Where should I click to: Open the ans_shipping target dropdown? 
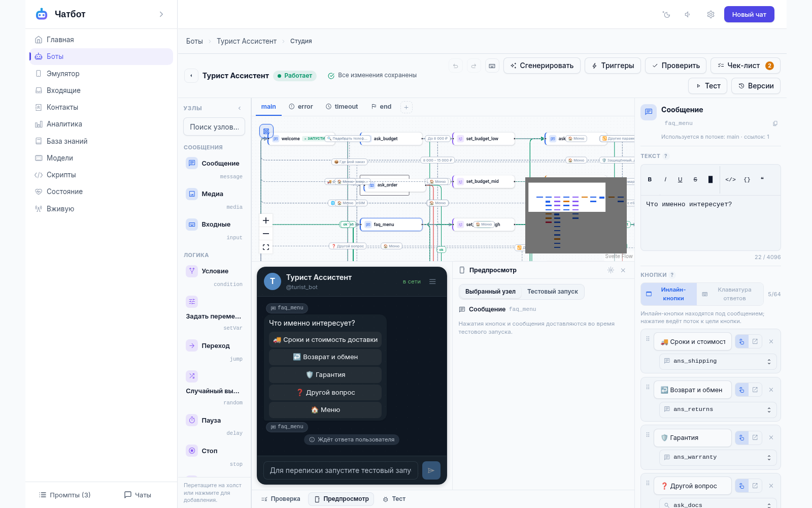point(718,361)
